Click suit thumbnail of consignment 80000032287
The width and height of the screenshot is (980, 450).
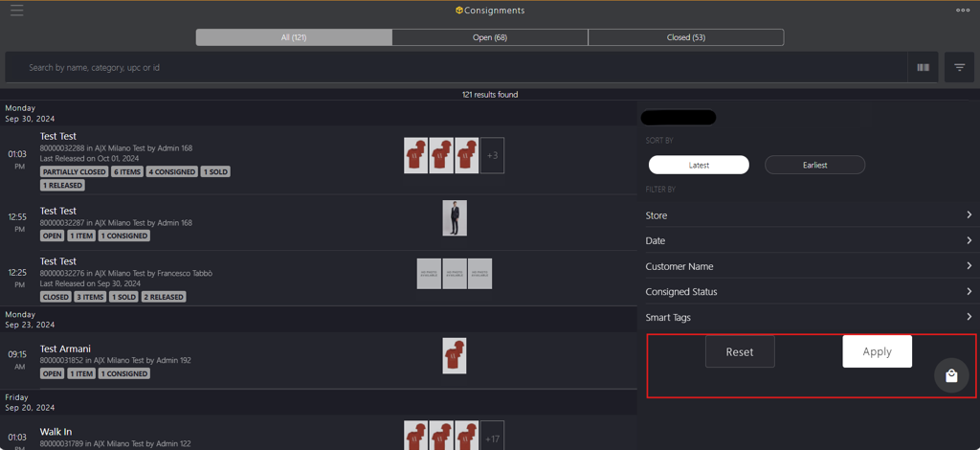tap(455, 217)
